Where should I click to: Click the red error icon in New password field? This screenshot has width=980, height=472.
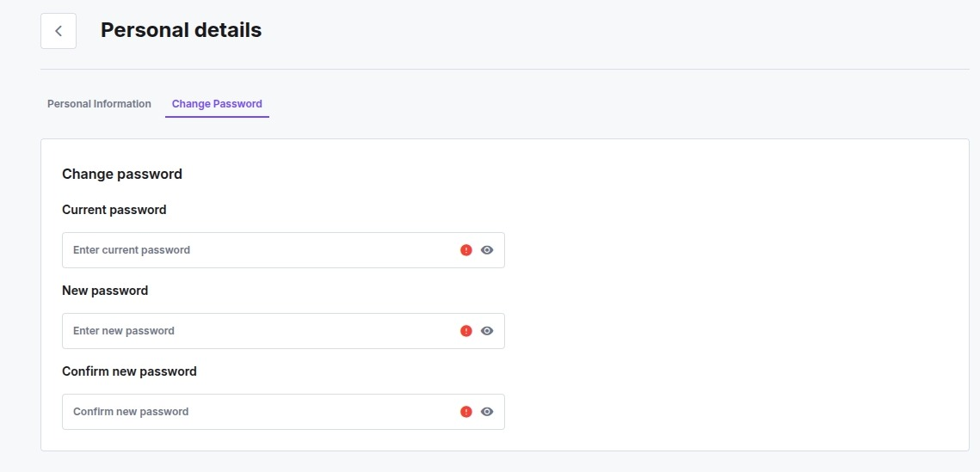click(x=466, y=331)
